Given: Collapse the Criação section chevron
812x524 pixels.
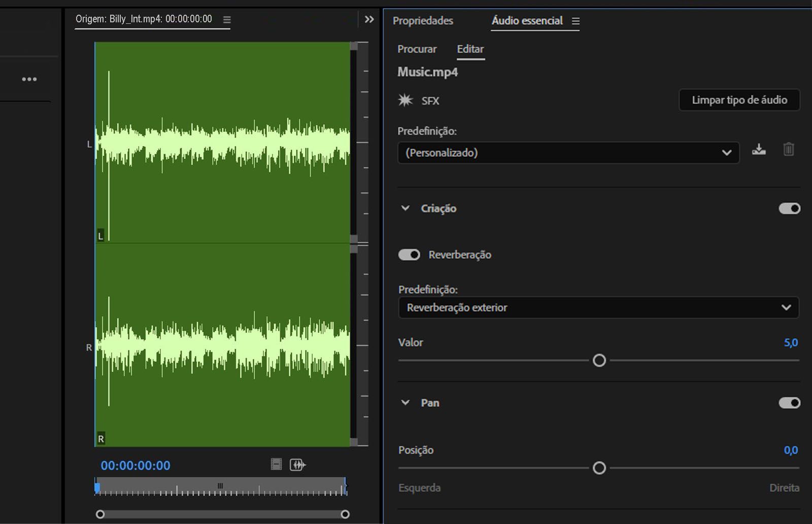Looking at the screenshot, I should (405, 208).
